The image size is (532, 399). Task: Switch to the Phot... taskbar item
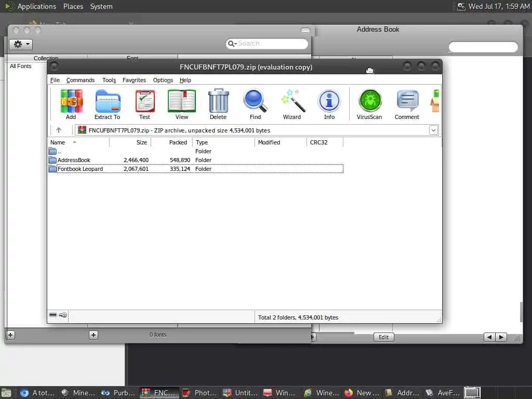(x=200, y=393)
